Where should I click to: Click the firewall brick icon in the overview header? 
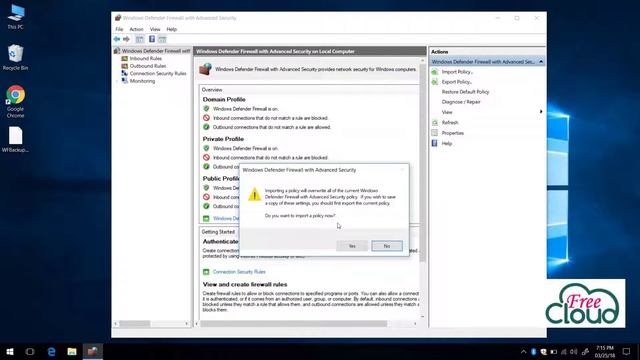(x=205, y=69)
